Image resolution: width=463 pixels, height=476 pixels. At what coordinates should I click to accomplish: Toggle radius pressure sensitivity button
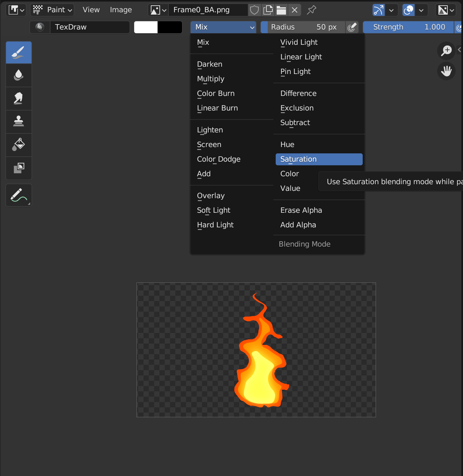tap(352, 27)
